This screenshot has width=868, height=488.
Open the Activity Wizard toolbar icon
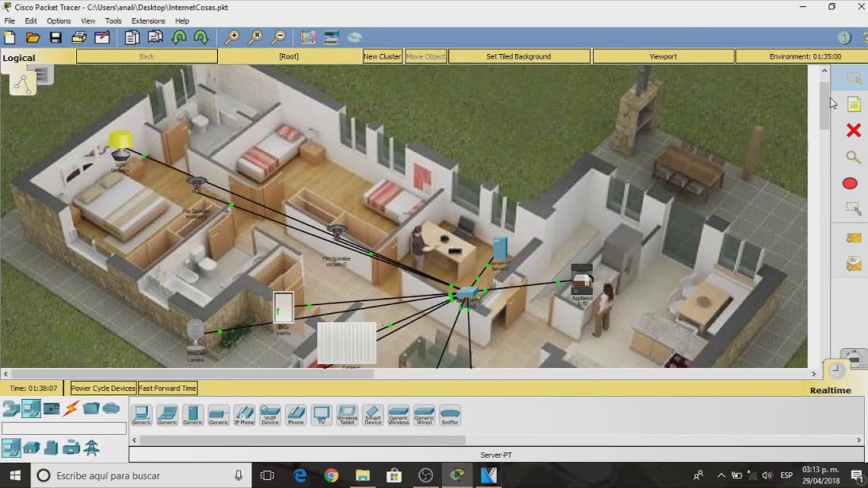pyautogui.click(x=102, y=37)
